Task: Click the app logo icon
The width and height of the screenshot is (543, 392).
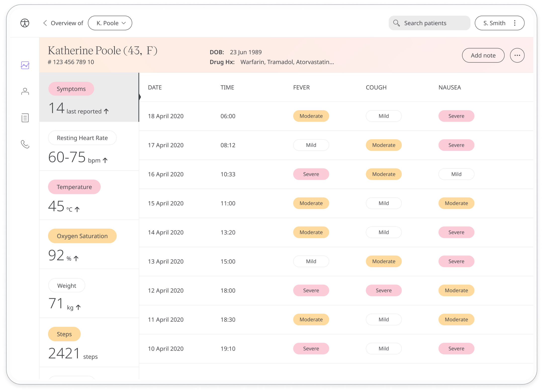Action: 25,23
